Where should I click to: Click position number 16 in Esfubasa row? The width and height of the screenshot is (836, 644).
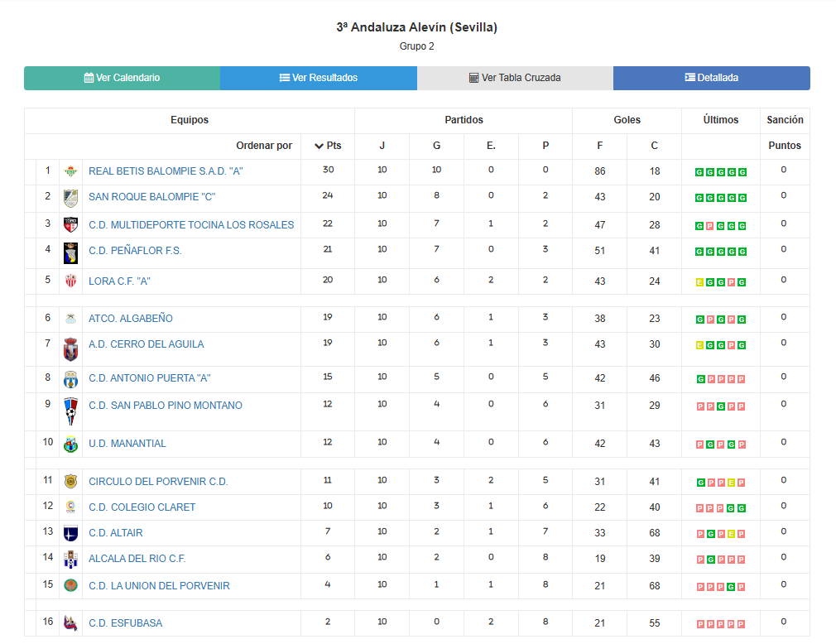click(x=48, y=622)
